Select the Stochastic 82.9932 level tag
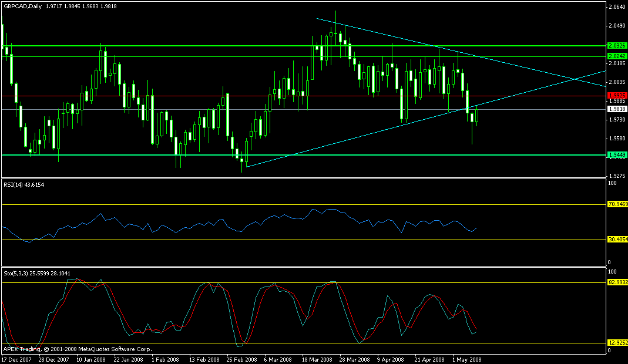Screen dimensions: 628x364 point(617,282)
